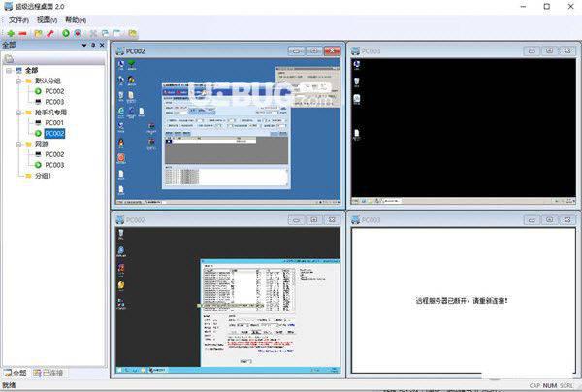Maximize the disconnected PC003 pane

click(549, 220)
